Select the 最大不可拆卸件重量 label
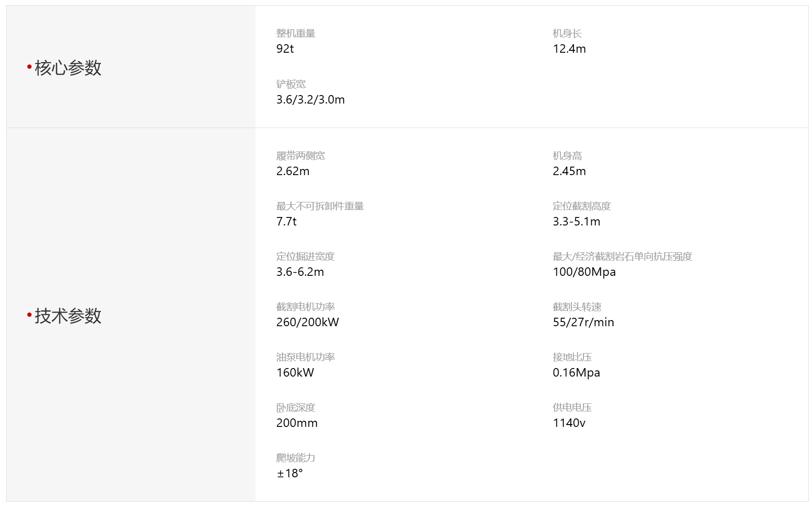Image resolution: width=812 pixels, height=506 pixels. tap(320, 206)
